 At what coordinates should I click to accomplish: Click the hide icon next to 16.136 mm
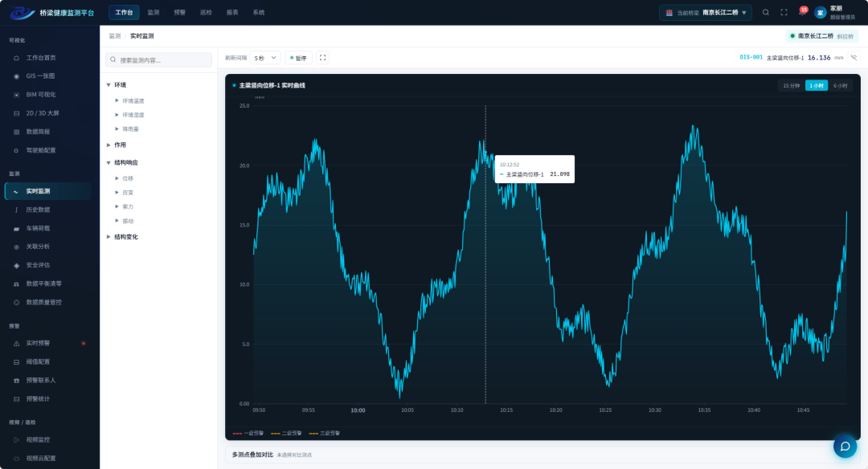[x=854, y=58]
